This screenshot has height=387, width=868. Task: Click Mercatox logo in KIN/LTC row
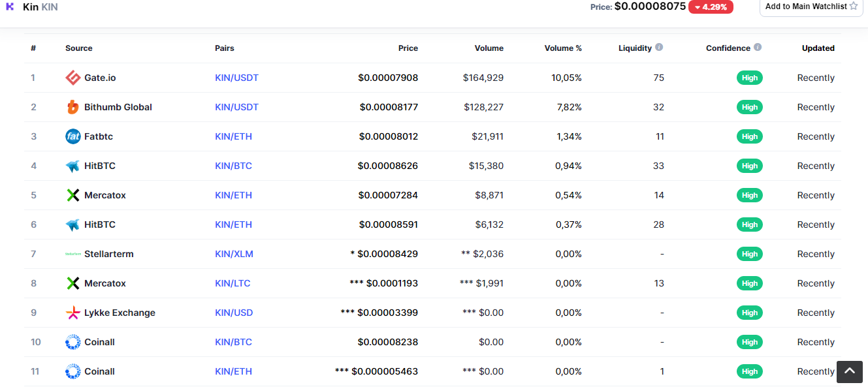click(x=73, y=283)
